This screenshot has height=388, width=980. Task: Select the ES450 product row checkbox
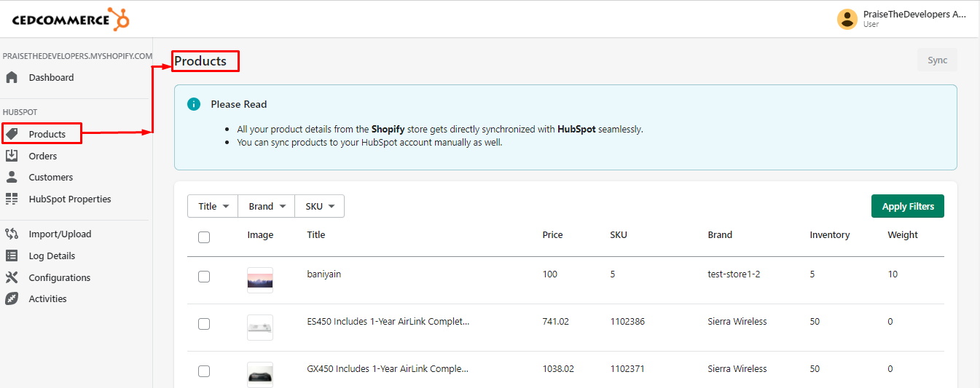tap(204, 324)
